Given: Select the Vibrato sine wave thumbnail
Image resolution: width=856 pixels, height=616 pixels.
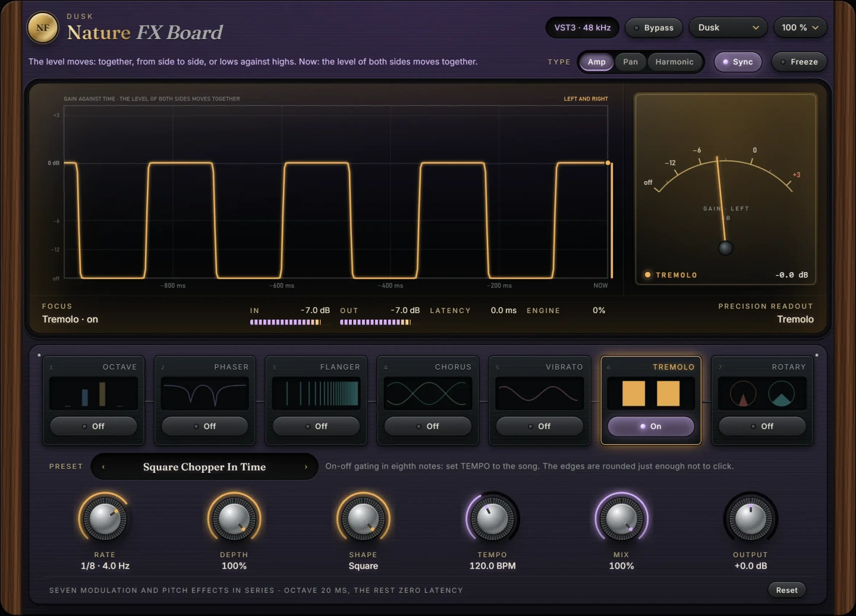Looking at the screenshot, I should pos(539,394).
